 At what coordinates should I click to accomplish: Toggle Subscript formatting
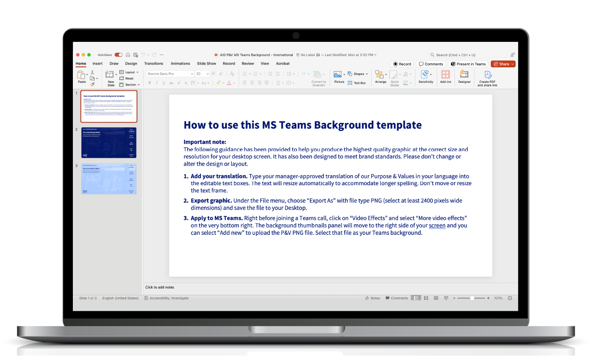coord(186,83)
